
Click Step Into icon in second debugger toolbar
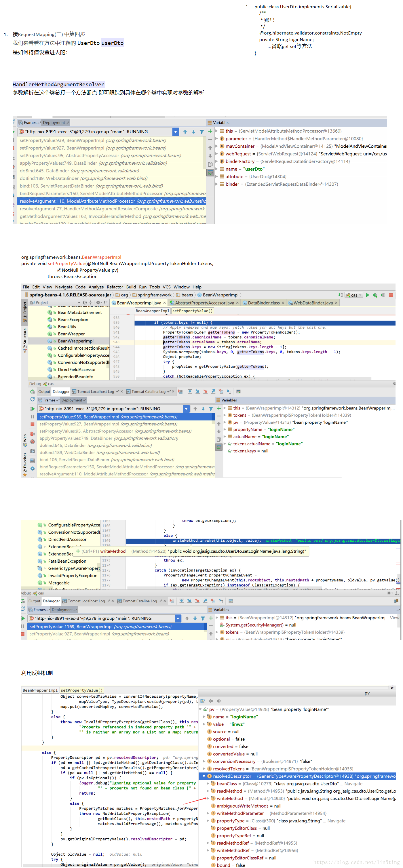pos(197,391)
